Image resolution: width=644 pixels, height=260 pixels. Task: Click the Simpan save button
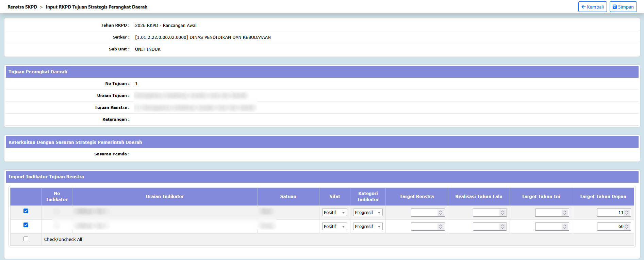(623, 7)
